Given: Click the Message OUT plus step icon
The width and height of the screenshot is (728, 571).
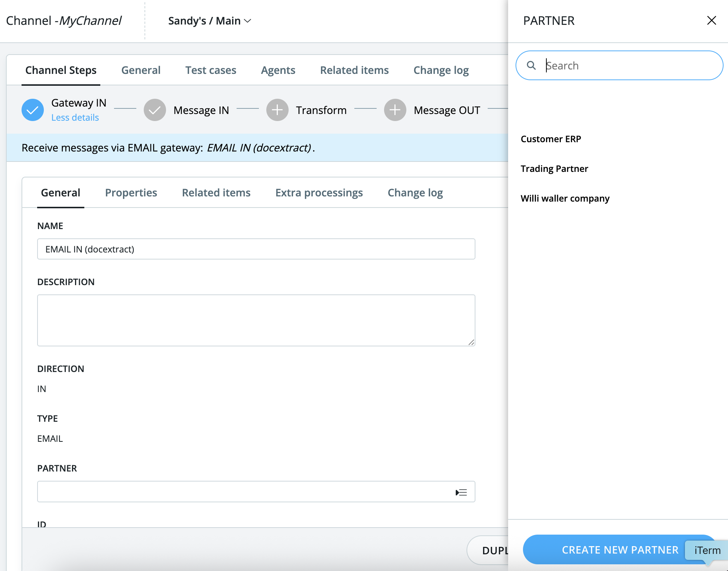Looking at the screenshot, I should pyautogui.click(x=395, y=110).
